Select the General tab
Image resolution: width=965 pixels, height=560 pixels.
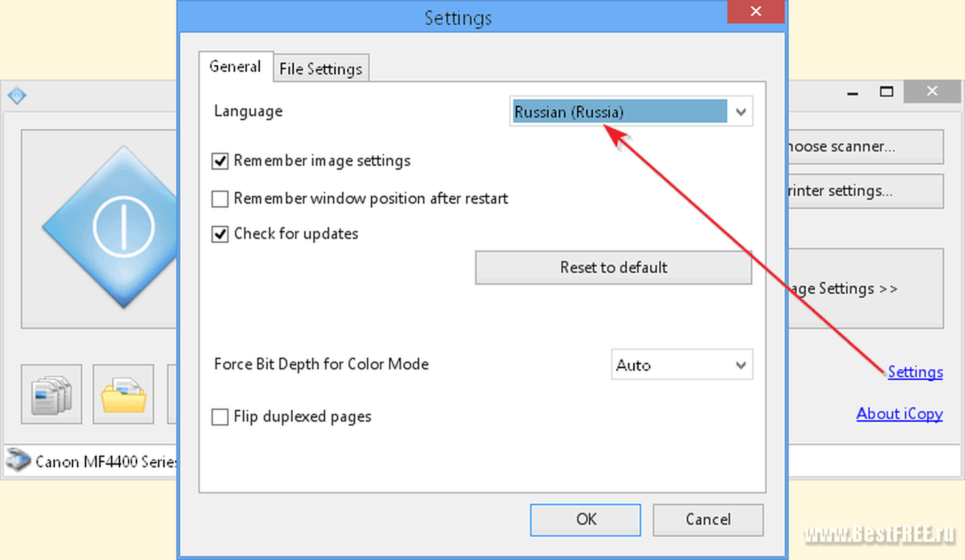click(x=236, y=67)
